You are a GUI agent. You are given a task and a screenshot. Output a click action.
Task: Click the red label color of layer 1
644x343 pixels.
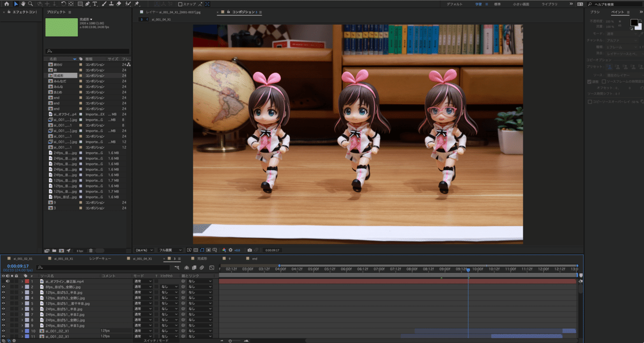tap(27, 281)
